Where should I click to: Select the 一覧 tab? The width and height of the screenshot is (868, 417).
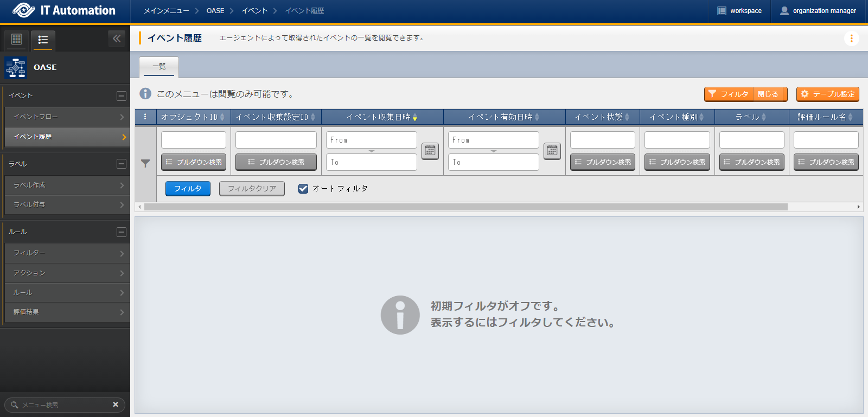159,67
